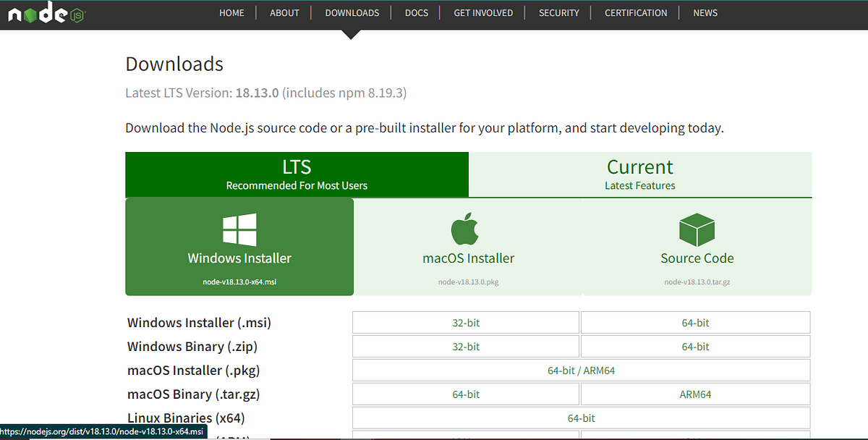Download the Windows Binary 32-bit zip
The image size is (868, 440).
(x=465, y=346)
